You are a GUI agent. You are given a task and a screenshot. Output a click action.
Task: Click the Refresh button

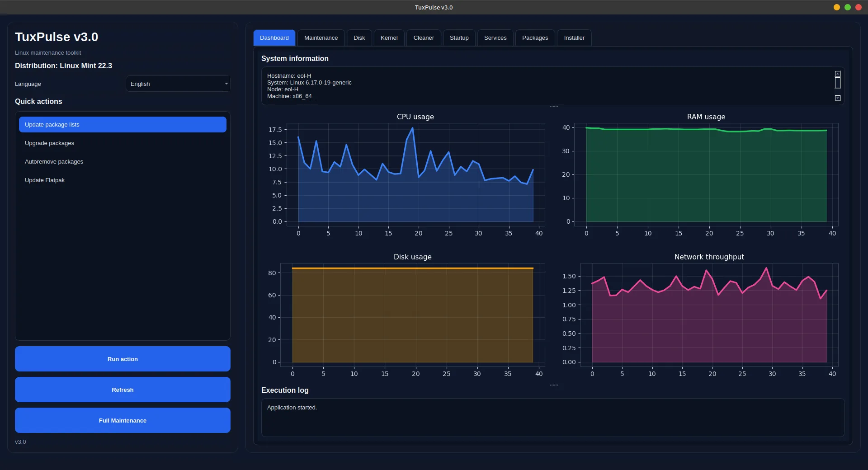pos(122,390)
